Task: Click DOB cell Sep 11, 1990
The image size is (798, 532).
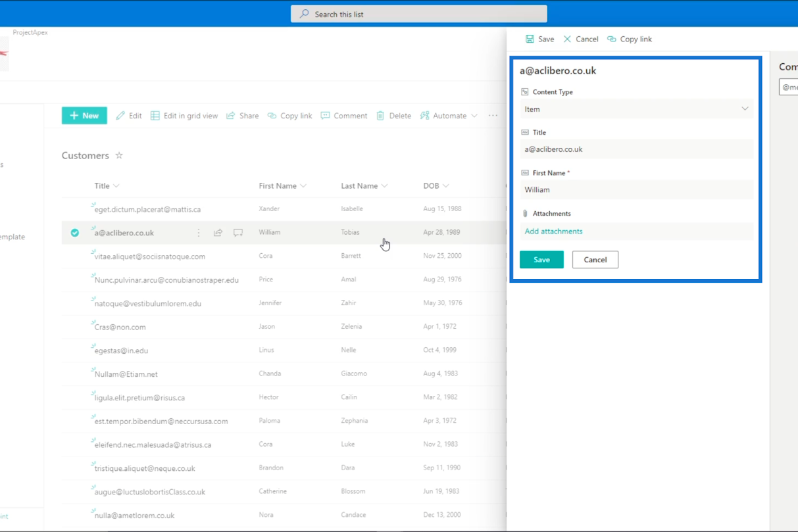Action: click(x=442, y=468)
